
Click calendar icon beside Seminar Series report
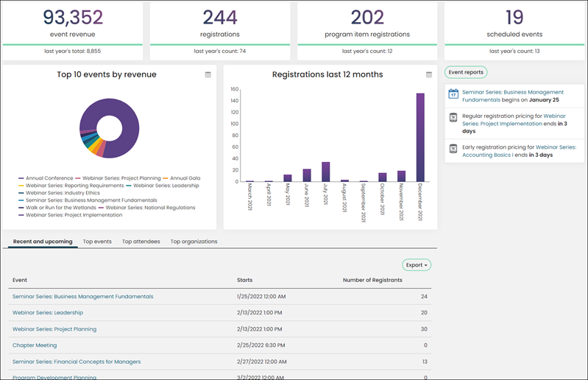[453, 94]
